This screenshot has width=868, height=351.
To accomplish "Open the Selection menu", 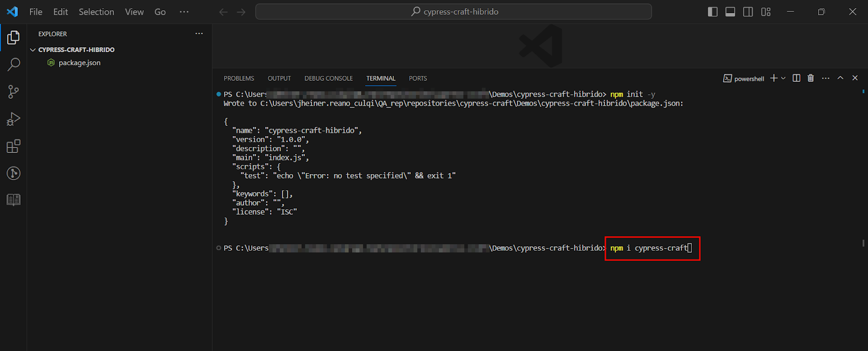I will click(x=97, y=12).
